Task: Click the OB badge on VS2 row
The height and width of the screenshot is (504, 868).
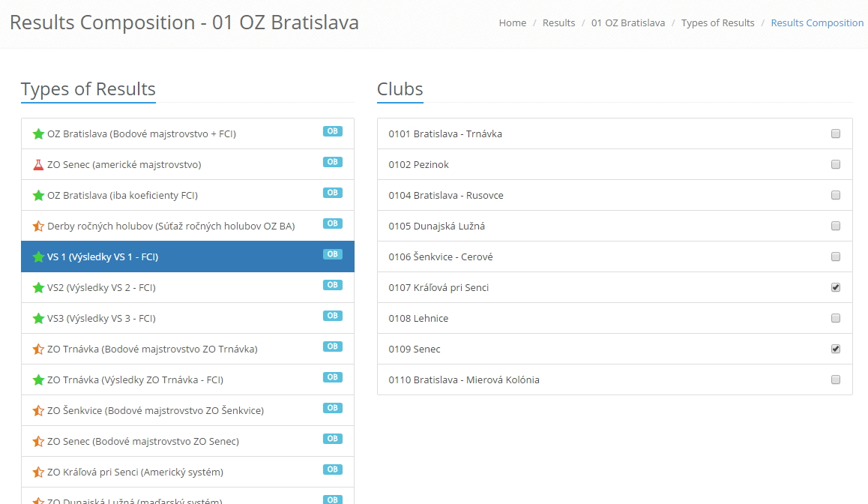Action: point(332,285)
